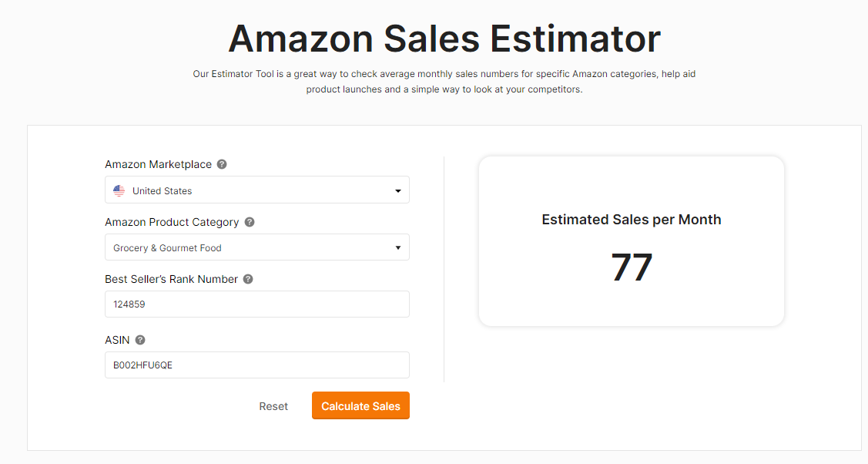Open the Amazon Marketplace dropdown arrow
The height and width of the screenshot is (464, 868).
coord(397,191)
